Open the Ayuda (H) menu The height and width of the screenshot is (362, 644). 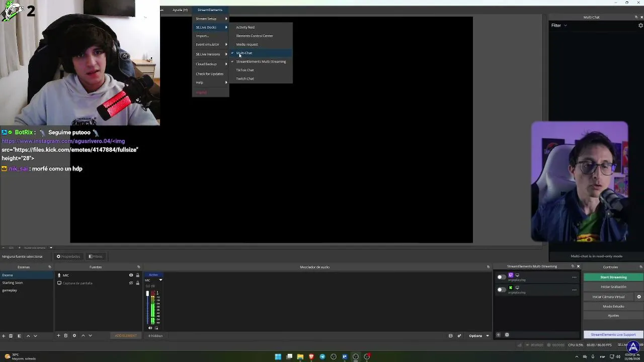pyautogui.click(x=180, y=10)
